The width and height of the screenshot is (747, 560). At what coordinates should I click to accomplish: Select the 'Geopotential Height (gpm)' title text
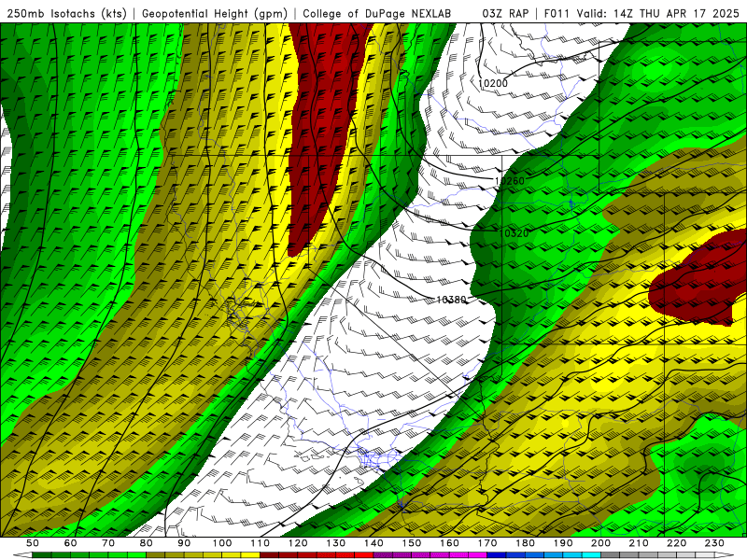coord(215,13)
